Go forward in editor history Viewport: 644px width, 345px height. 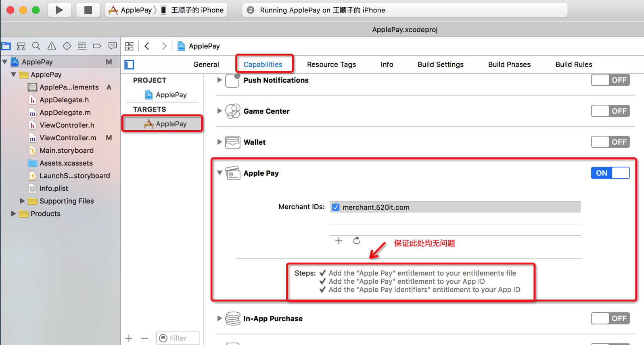pos(164,46)
